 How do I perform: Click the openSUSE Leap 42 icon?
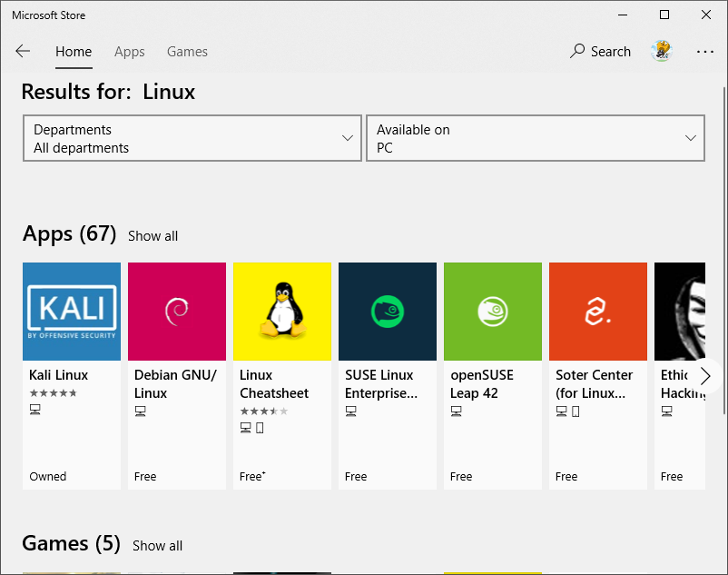coord(493,312)
